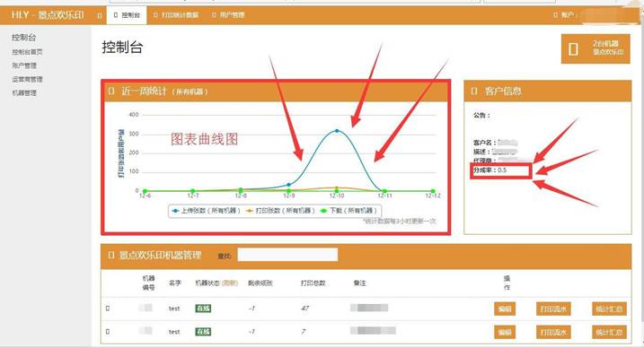
Task: Open 账户管理 in the left sidebar
Action: tap(24, 65)
